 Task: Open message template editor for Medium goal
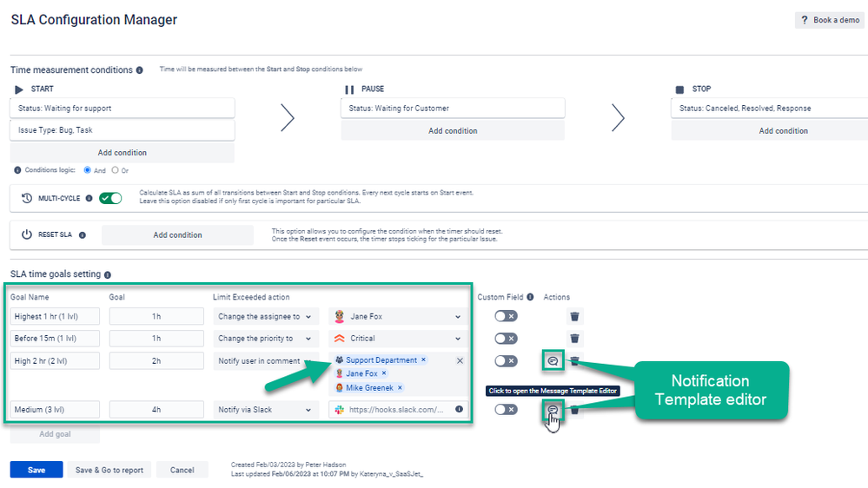pyautogui.click(x=553, y=410)
